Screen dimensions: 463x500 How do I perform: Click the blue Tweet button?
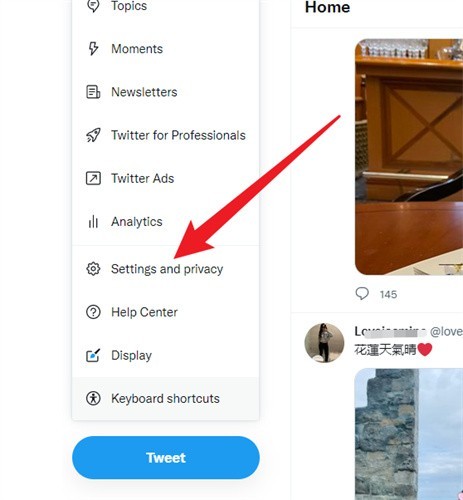pos(166,458)
